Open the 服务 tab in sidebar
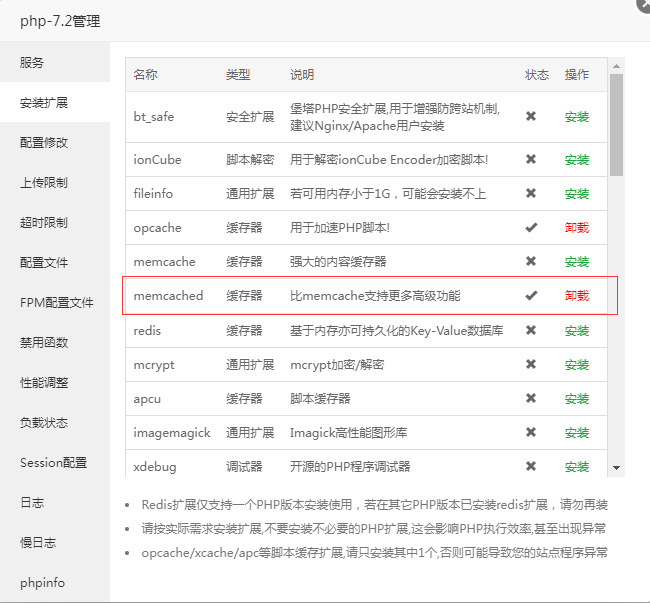Image resolution: width=650 pixels, height=603 pixels. tap(55, 62)
